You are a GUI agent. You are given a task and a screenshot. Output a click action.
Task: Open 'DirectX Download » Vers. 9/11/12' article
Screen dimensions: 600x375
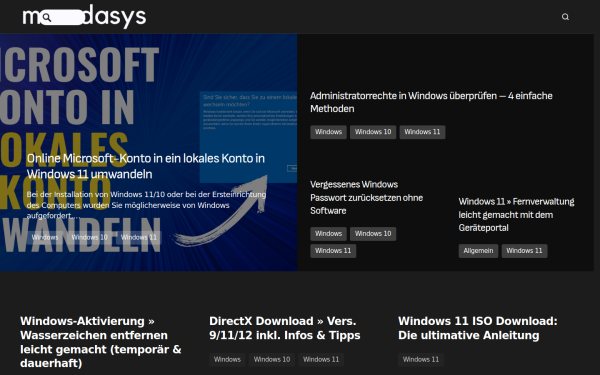pos(285,328)
